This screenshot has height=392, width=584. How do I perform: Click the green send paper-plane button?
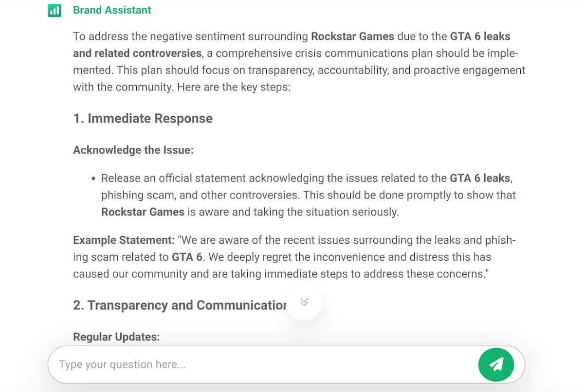tap(496, 364)
